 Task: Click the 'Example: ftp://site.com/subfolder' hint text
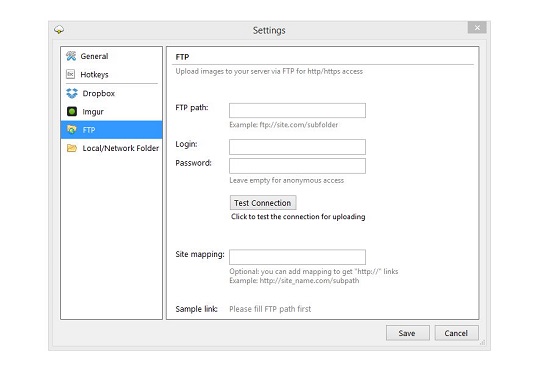point(283,124)
